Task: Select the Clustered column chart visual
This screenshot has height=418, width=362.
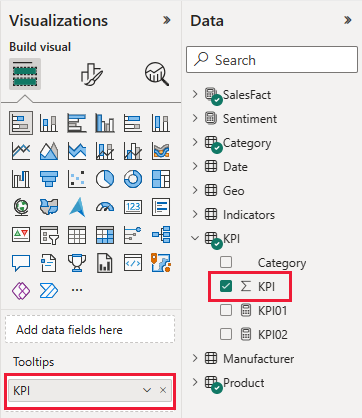Action: (x=105, y=123)
